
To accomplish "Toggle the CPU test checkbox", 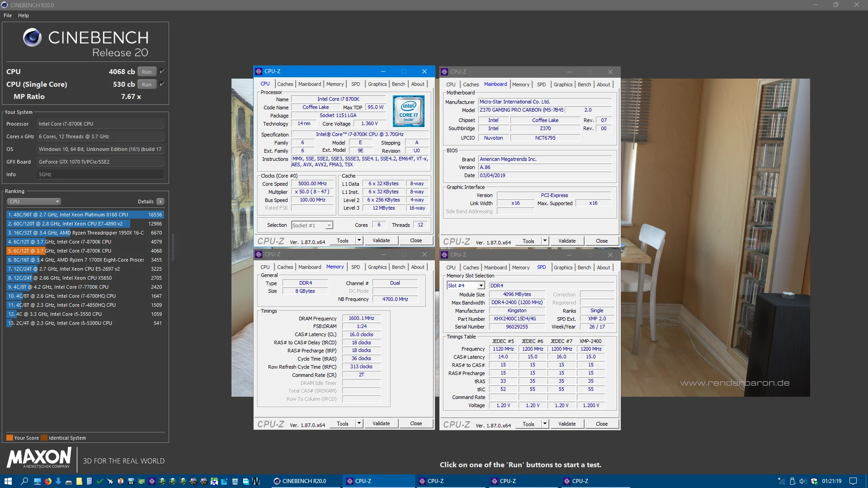I will [162, 71].
